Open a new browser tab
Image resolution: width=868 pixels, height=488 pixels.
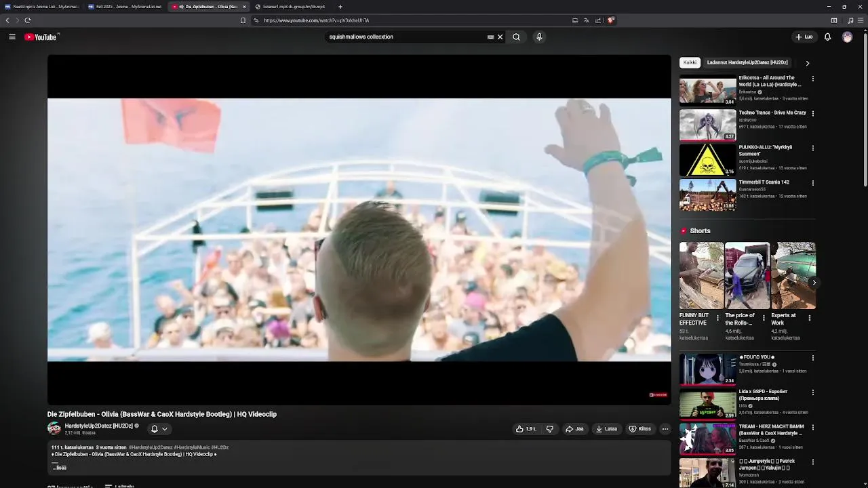click(x=340, y=7)
